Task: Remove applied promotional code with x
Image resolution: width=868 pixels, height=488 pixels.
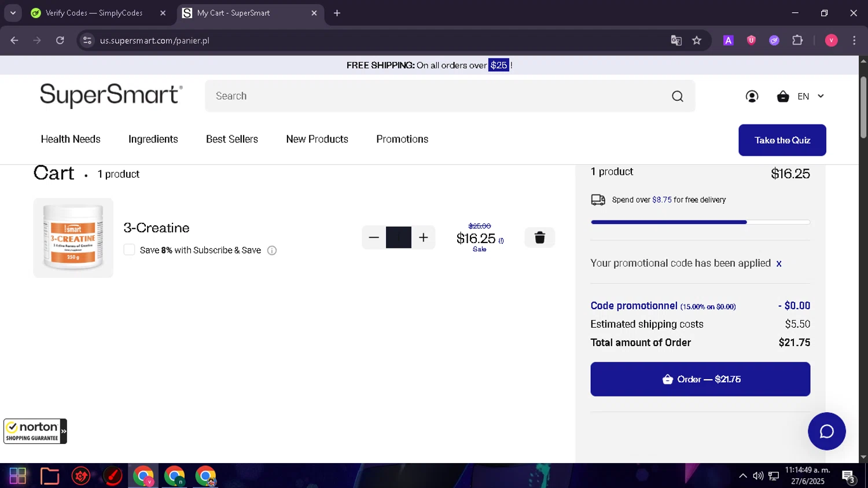Action: (x=779, y=264)
